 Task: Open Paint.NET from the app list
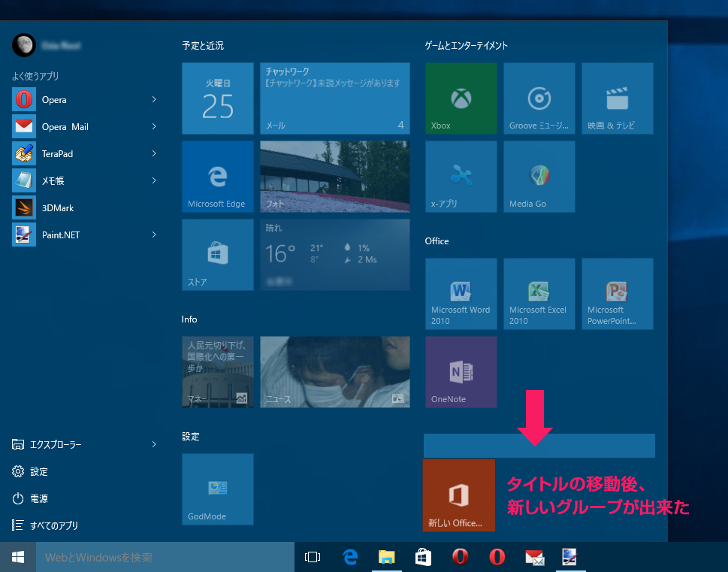click(83, 235)
